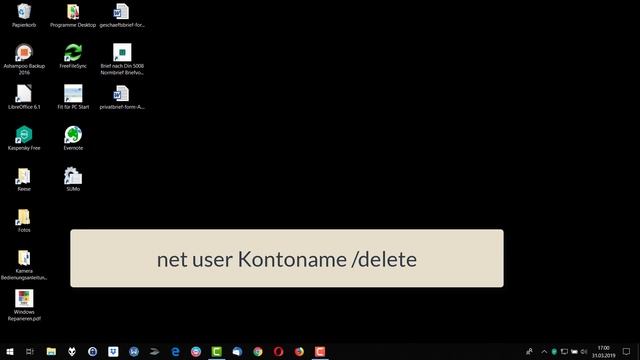The width and height of the screenshot is (640, 360).
Task: Open the fox-head app in taskbar
Action: click(x=72, y=351)
